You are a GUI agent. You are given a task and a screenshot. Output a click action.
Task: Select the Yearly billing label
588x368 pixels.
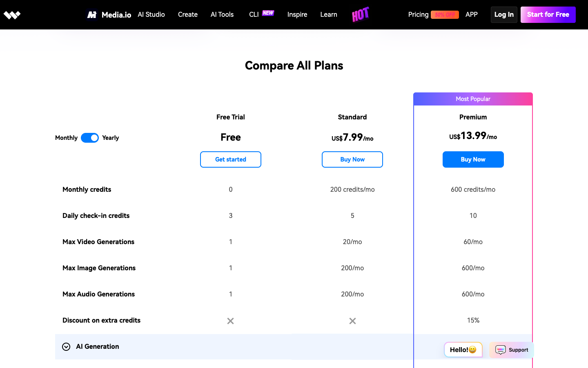(x=111, y=138)
